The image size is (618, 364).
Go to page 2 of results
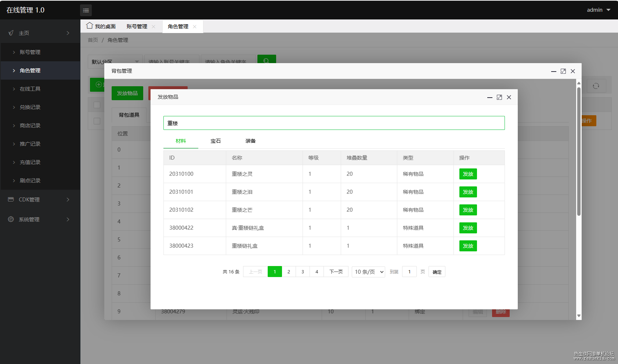[x=289, y=272]
